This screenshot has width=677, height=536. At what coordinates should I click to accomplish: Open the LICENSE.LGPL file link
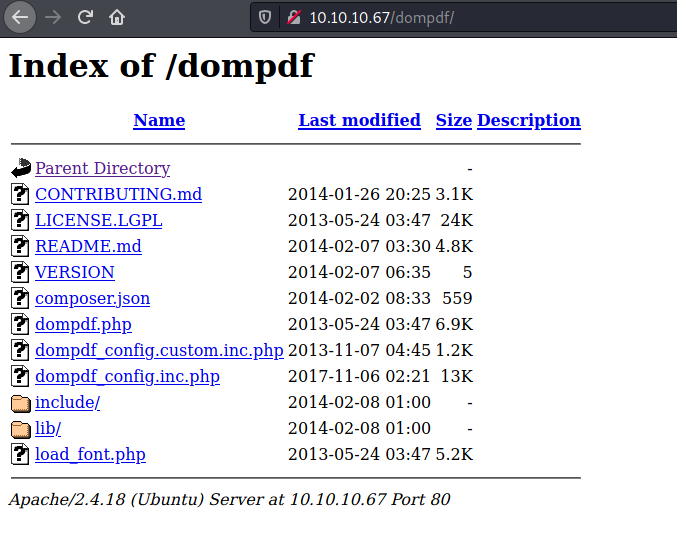pyautogui.click(x=99, y=220)
